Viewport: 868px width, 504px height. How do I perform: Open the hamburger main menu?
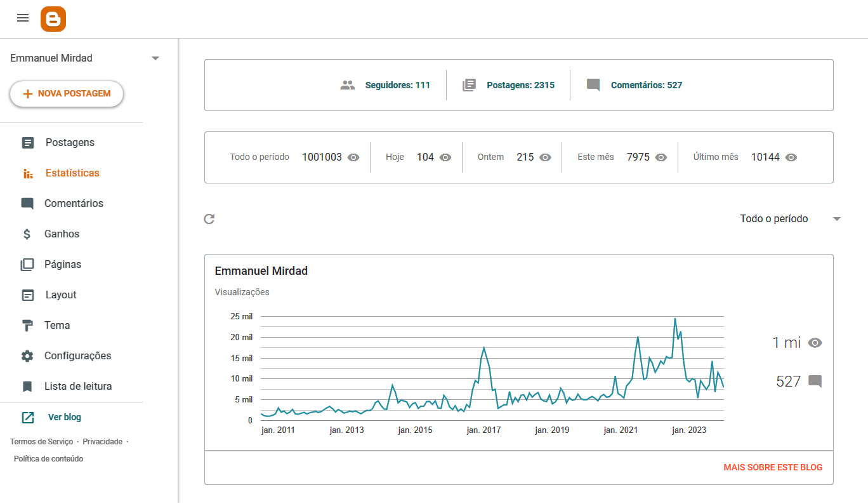point(23,18)
